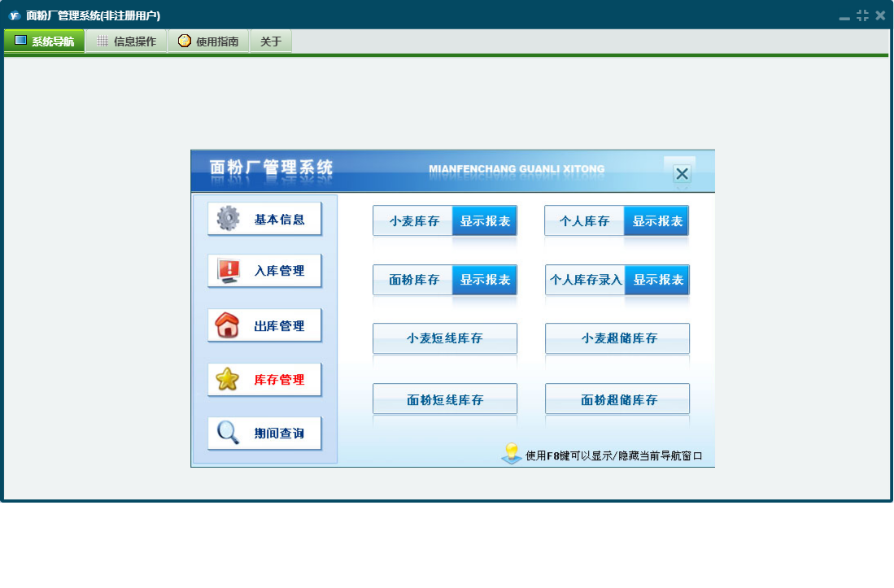Open 入库管理 section

point(264,271)
